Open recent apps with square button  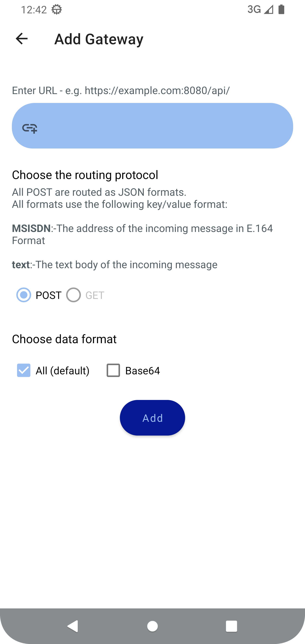point(231,626)
